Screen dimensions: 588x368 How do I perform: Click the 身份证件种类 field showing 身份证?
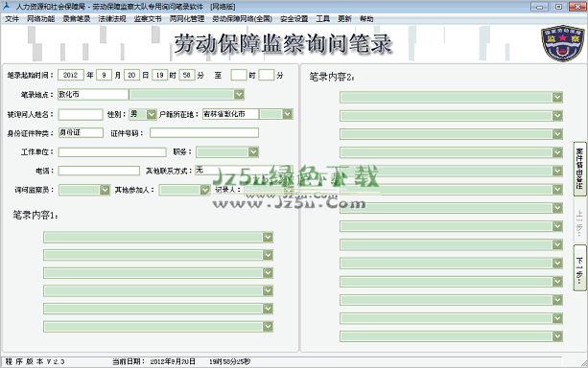(81, 132)
